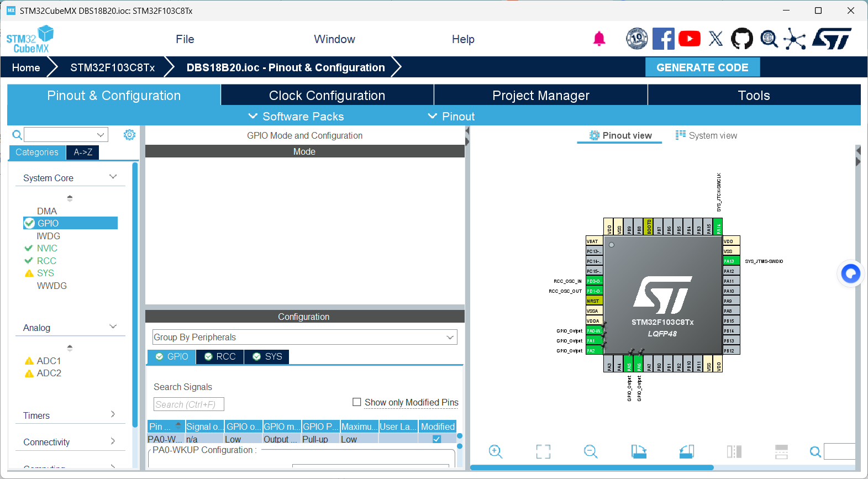Click the STM32CubeMX logo

(30, 39)
